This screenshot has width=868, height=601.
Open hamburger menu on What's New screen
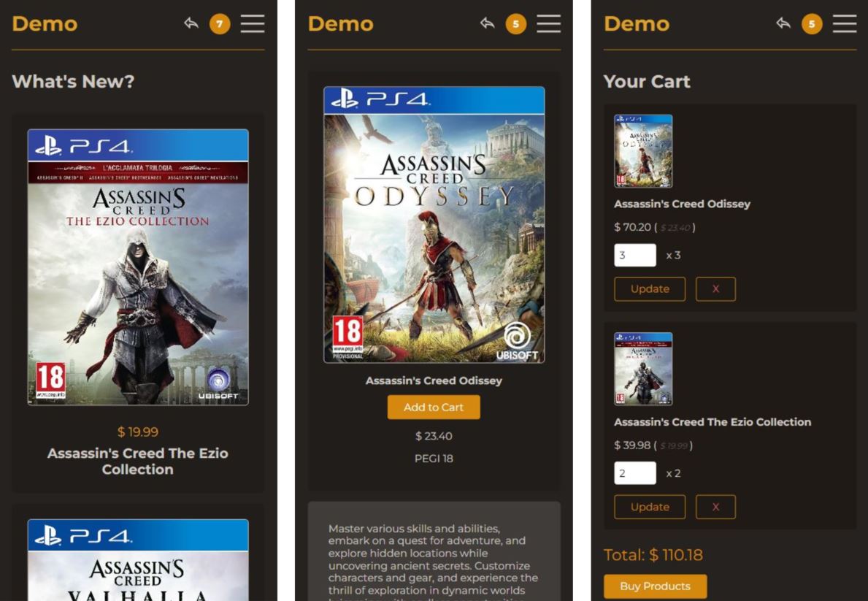coord(253,24)
